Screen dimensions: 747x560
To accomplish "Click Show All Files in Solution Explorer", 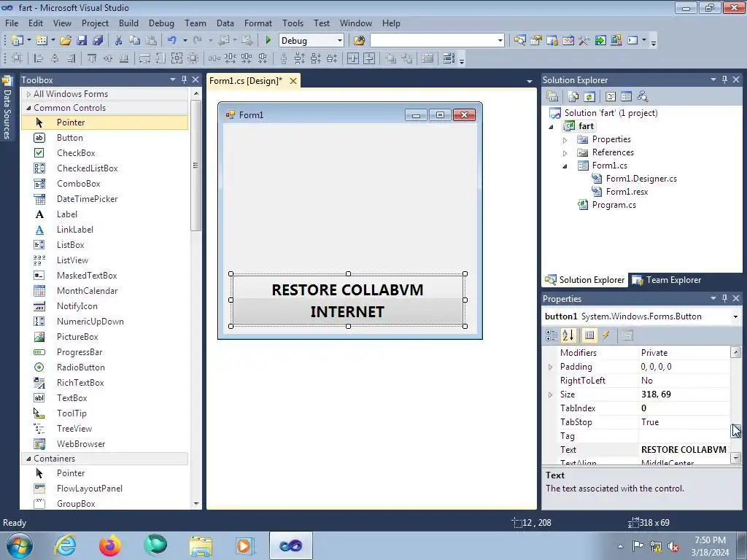I will click(573, 97).
